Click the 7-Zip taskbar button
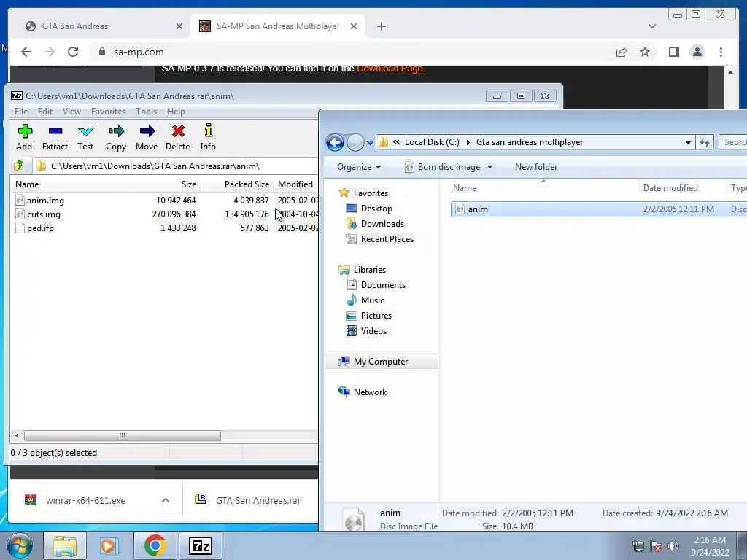 pos(200,545)
